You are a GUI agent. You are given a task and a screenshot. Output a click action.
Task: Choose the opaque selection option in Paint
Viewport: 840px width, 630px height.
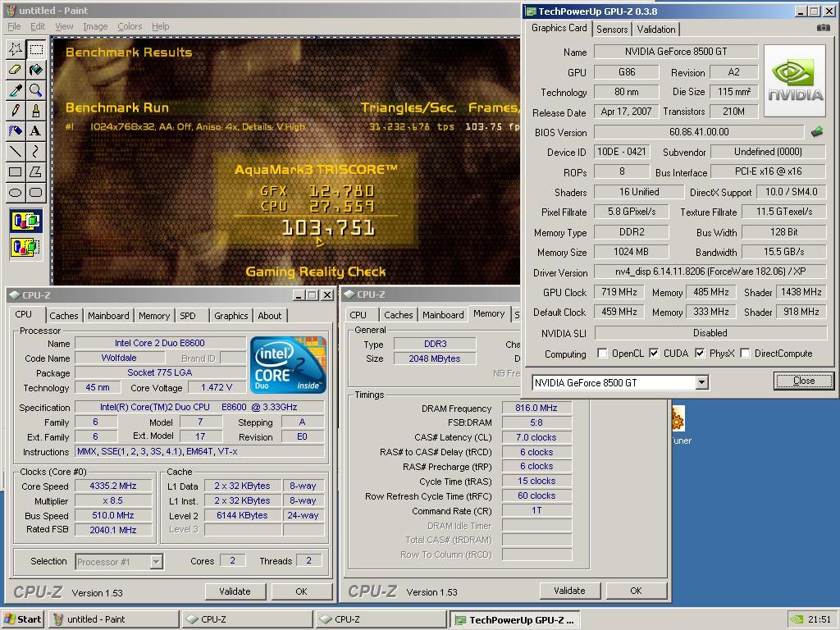point(25,221)
